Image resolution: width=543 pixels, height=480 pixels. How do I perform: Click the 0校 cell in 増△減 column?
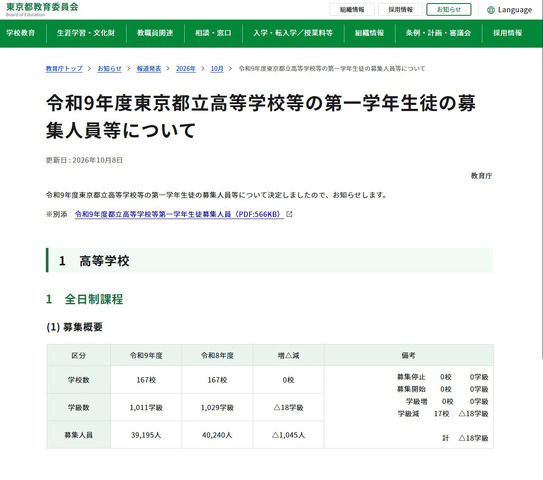(288, 380)
